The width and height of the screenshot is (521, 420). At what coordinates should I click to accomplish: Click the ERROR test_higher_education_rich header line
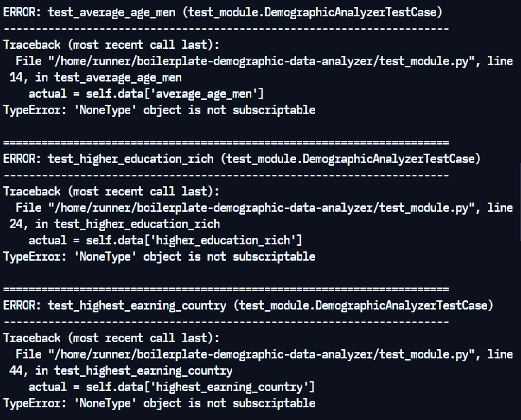(241, 159)
